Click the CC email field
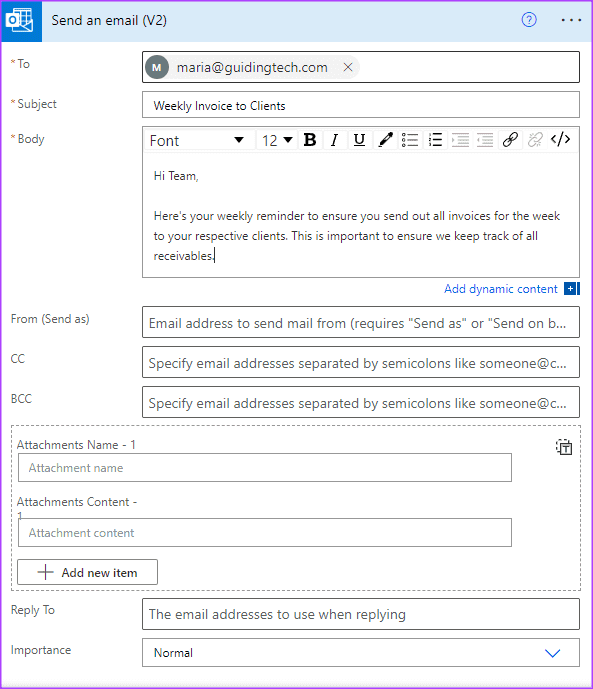The width and height of the screenshot is (593, 689). point(361,363)
